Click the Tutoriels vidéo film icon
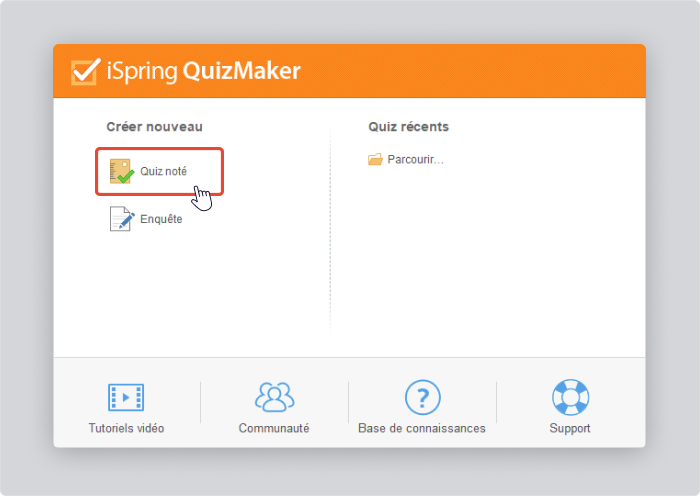The width and height of the screenshot is (700, 496). [126, 397]
